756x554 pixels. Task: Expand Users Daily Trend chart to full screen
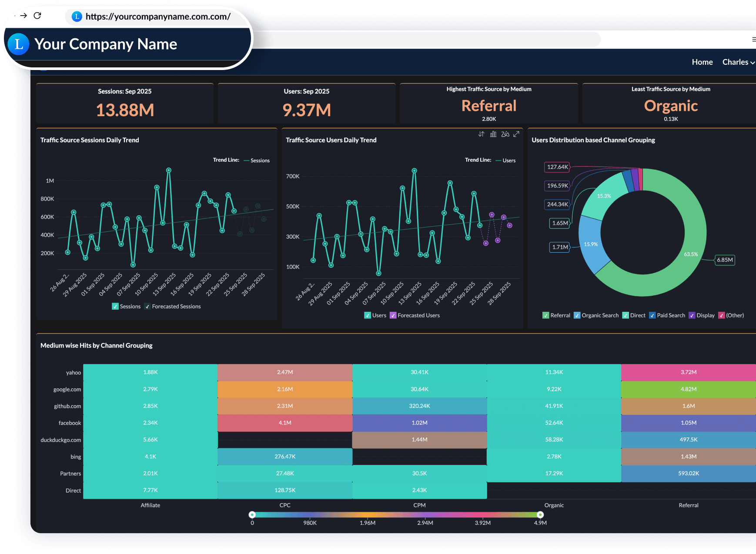517,134
